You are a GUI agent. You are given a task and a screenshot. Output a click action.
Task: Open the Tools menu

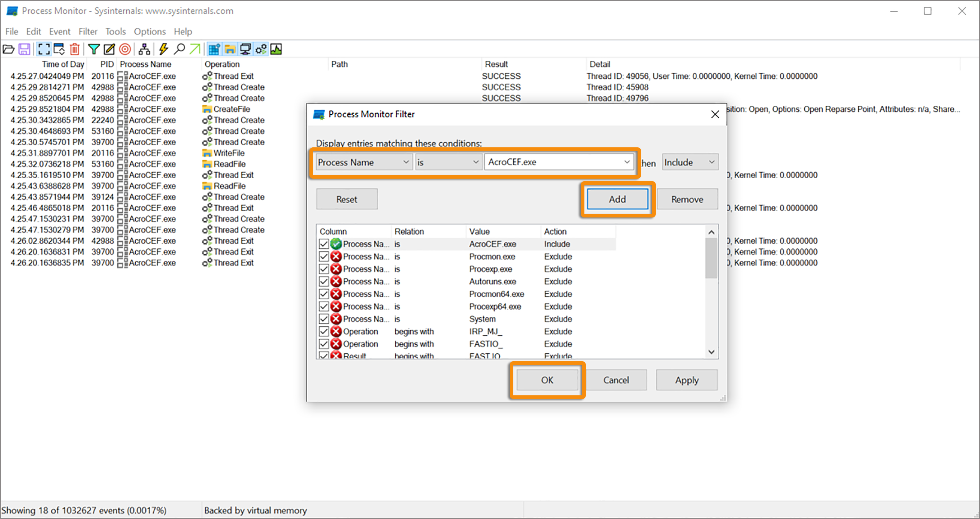(x=115, y=32)
